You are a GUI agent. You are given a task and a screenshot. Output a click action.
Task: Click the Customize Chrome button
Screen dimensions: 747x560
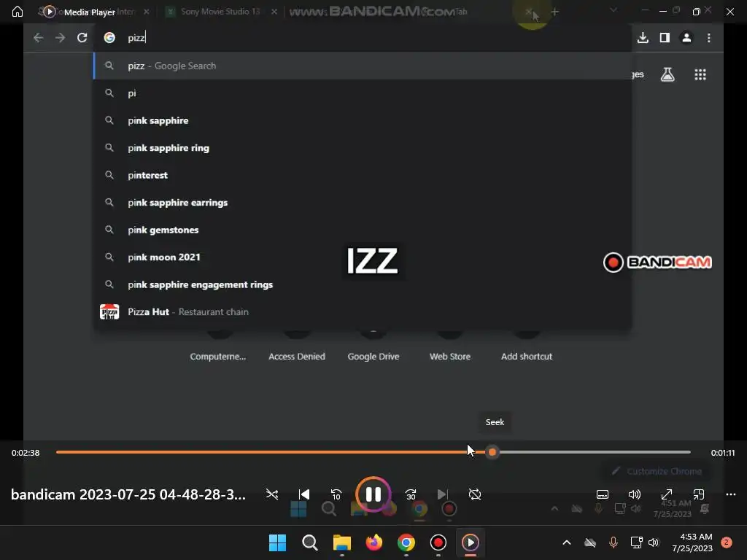pyautogui.click(x=657, y=471)
